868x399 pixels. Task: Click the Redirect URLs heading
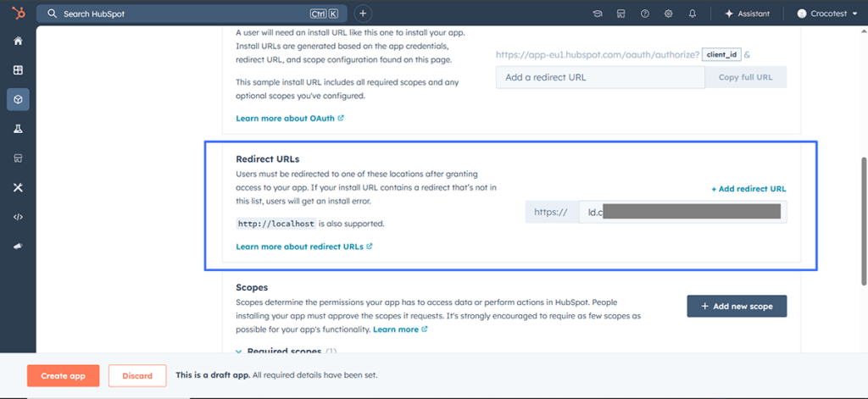[x=267, y=158]
